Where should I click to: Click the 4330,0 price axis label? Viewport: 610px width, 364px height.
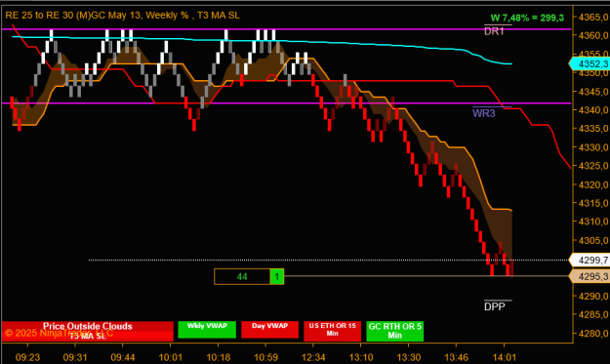593,147
